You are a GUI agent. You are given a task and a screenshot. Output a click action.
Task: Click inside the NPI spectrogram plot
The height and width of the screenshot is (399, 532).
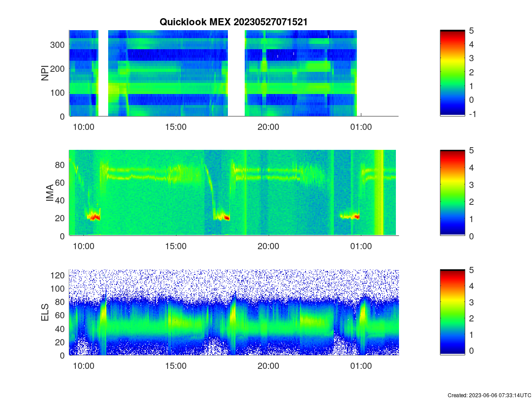click(x=234, y=73)
